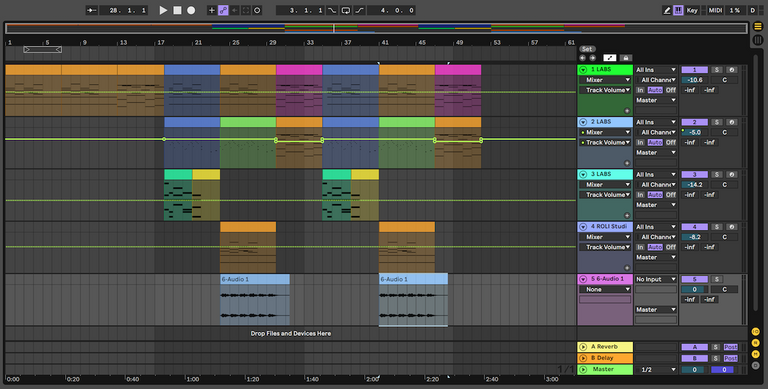The image size is (768, 389).
Task: Toggle the Punch-Out switch
Action: (x=360, y=10)
